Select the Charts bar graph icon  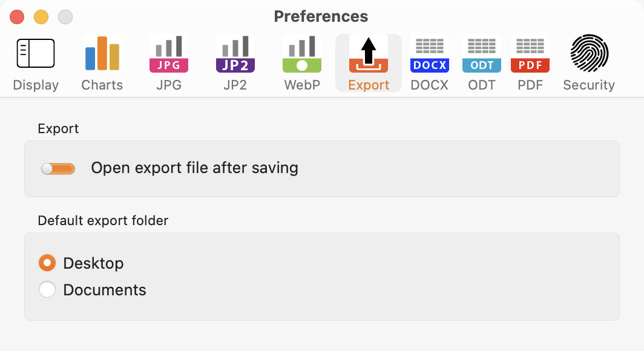pyautogui.click(x=102, y=54)
